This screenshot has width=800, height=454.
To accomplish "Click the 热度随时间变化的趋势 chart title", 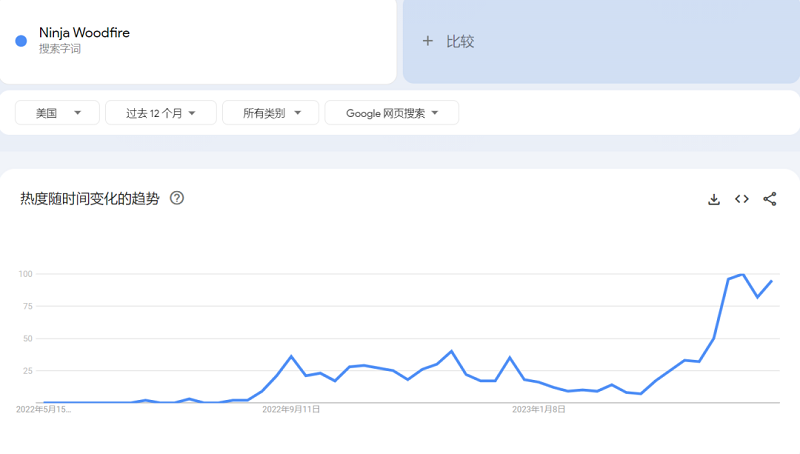I will (x=89, y=198).
